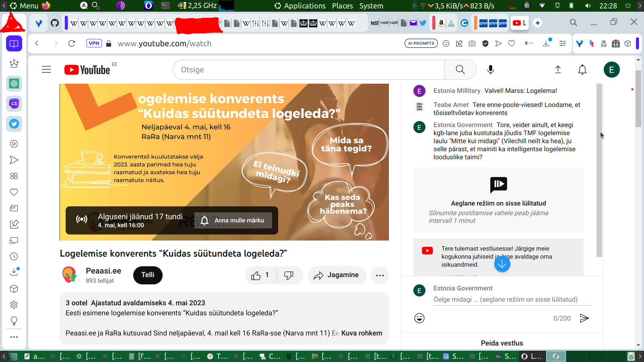Go to the YouTube home logo
The height and width of the screenshot is (362, 644).
click(87, 70)
